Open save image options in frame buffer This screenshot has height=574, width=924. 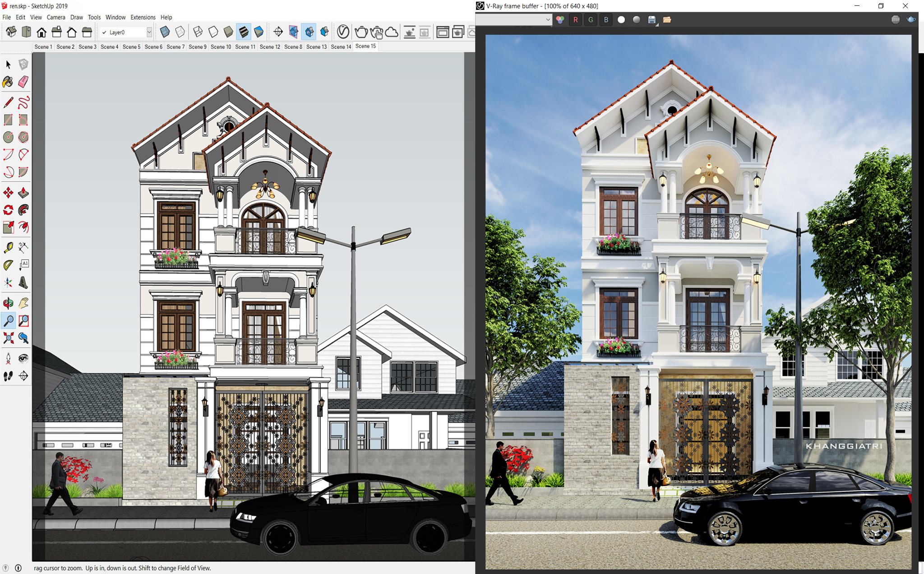click(x=652, y=20)
